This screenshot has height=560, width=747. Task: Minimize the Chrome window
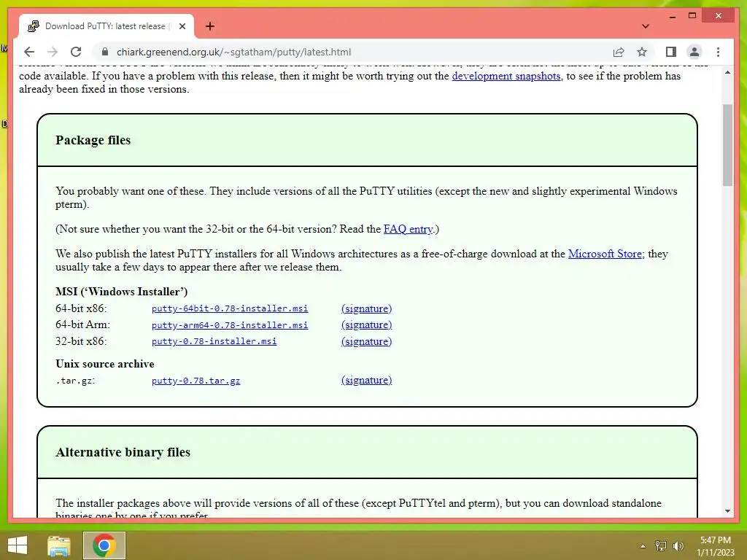pos(672,16)
